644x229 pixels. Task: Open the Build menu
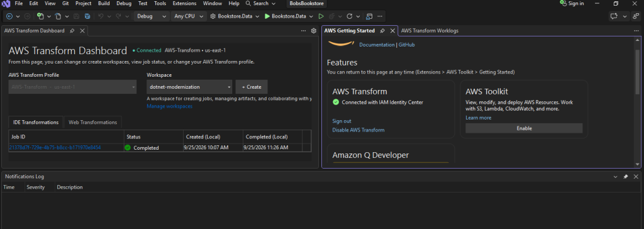pyautogui.click(x=104, y=3)
